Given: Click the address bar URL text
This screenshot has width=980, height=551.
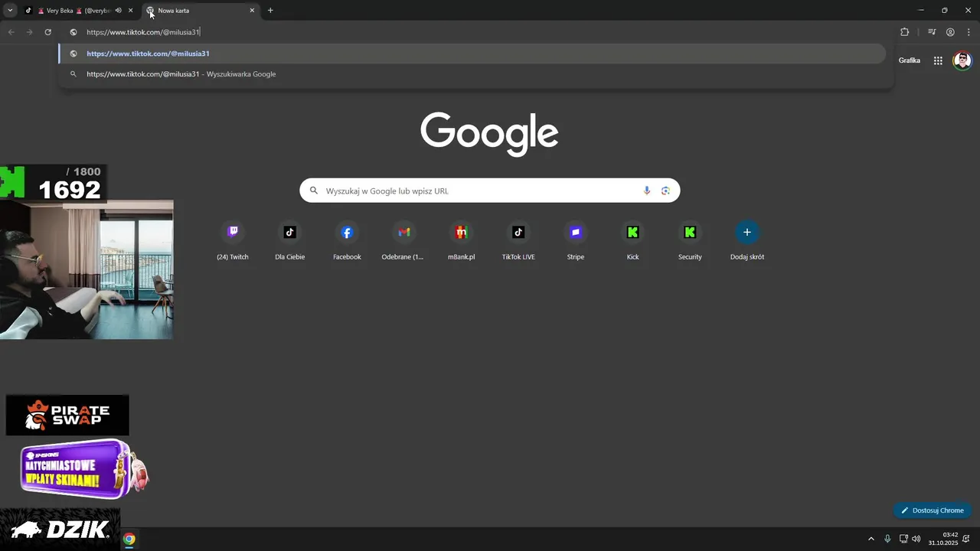Looking at the screenshot, I should pos(143,32).
